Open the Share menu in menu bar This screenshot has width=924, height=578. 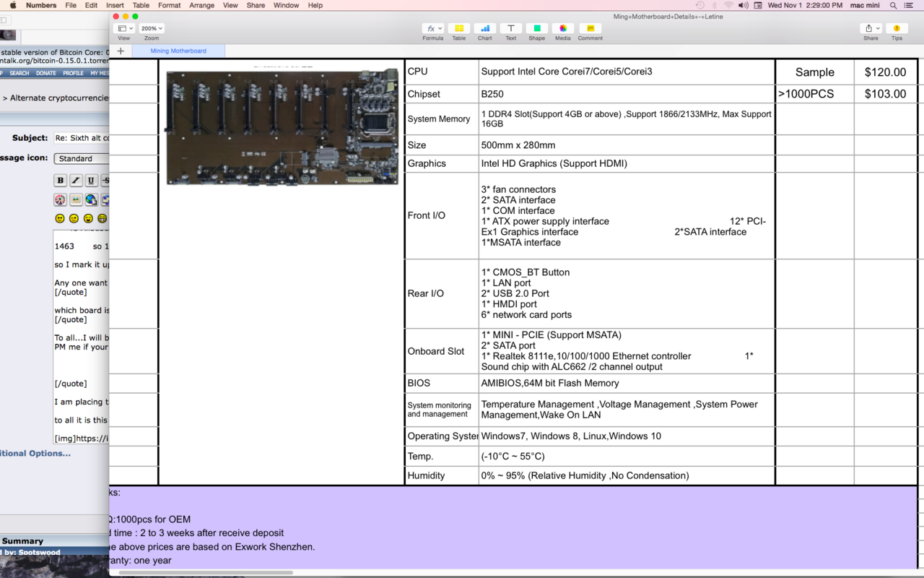(x=256, y=5)
